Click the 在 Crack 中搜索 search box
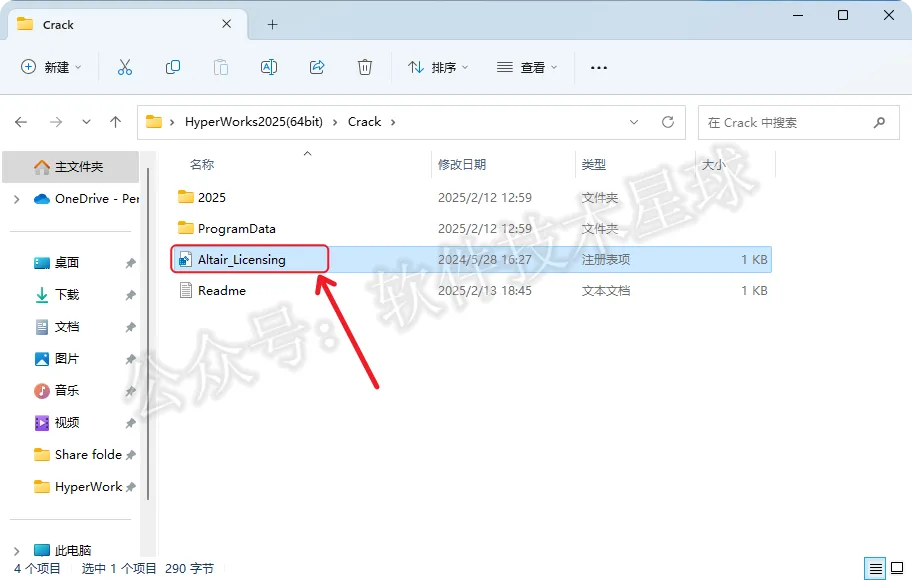 click(799, 123)
